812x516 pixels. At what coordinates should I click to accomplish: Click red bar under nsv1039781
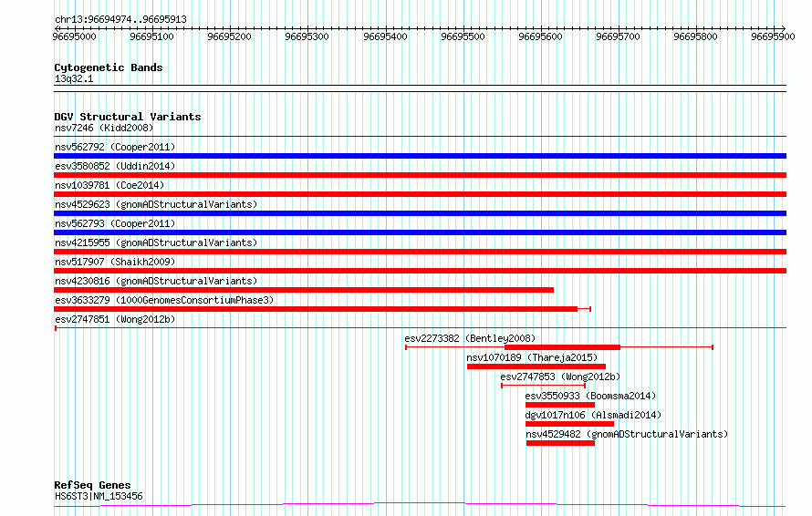click(x=420, y=194)
